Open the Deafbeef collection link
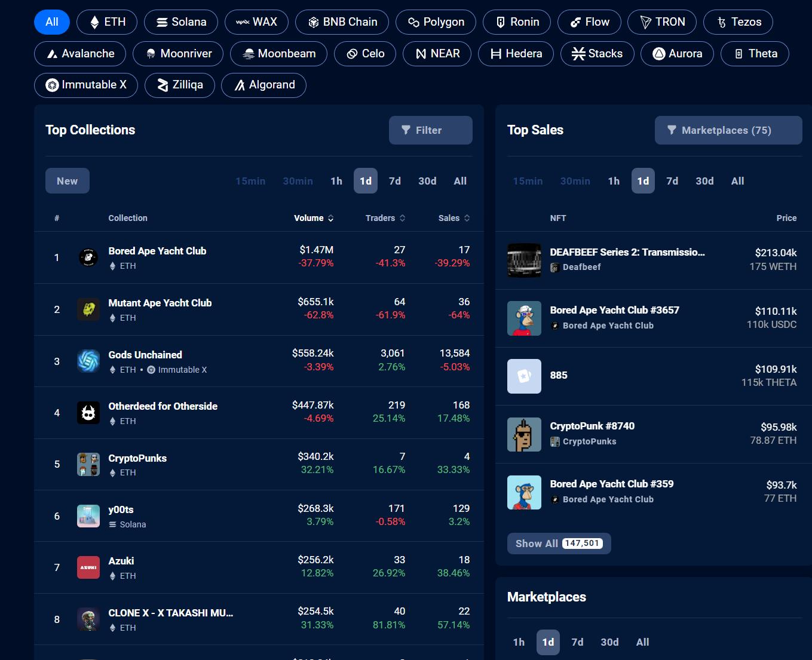812x660 pixels. [x=581, y=267]
